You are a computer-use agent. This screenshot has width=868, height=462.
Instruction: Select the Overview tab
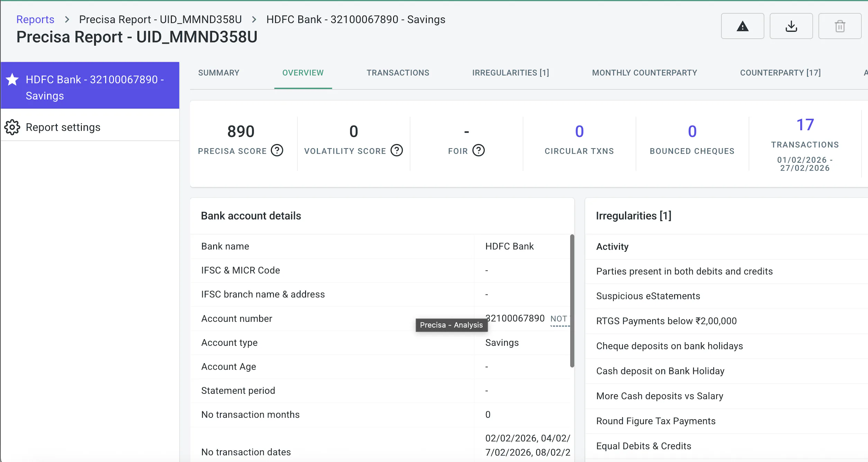(303, 73)
